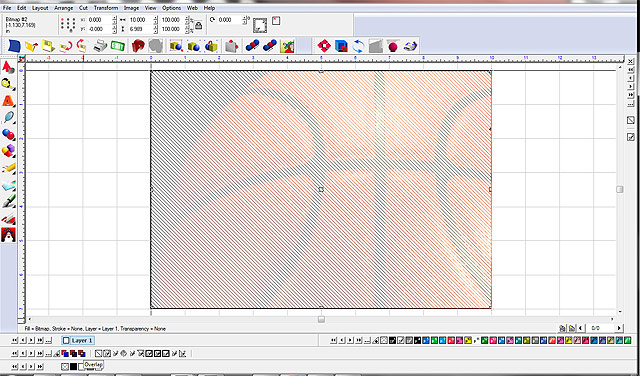640x376 pixels.
Task: Click the y position stepper arrows
Action: tap(114, 29)
